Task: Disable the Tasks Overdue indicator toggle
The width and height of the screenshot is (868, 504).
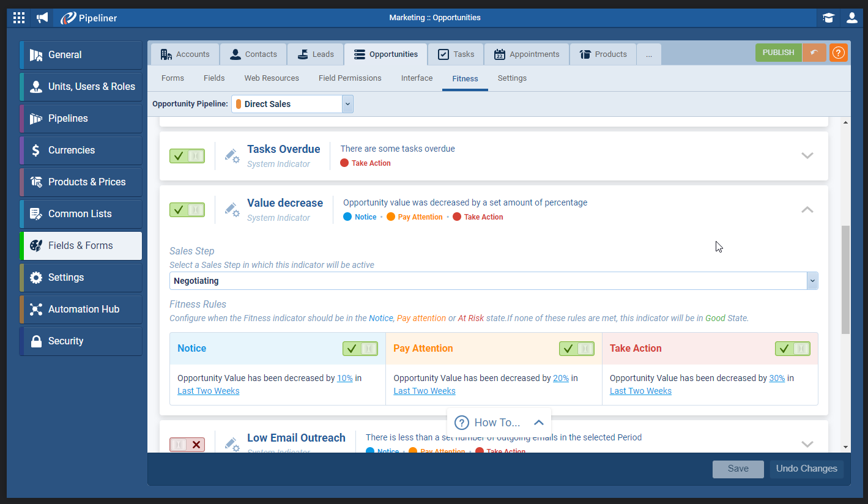Action: (x=187, y=156)
